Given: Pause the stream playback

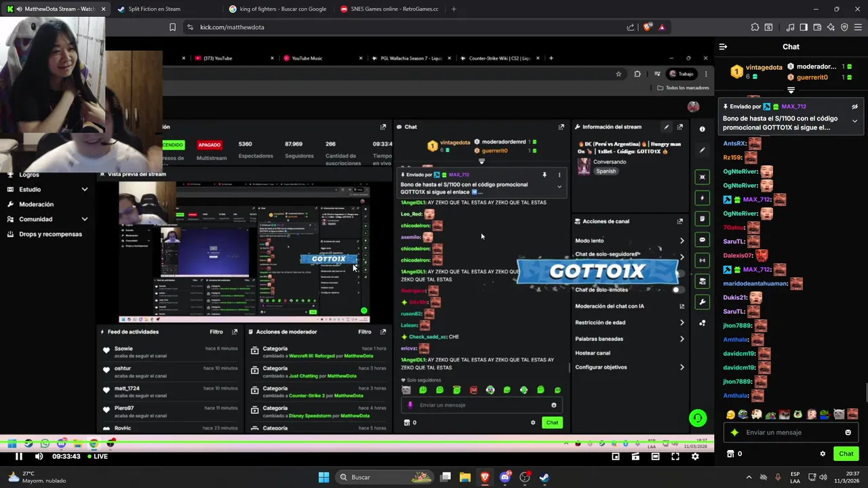Looking at the screenshot, I should coord(19,456).
